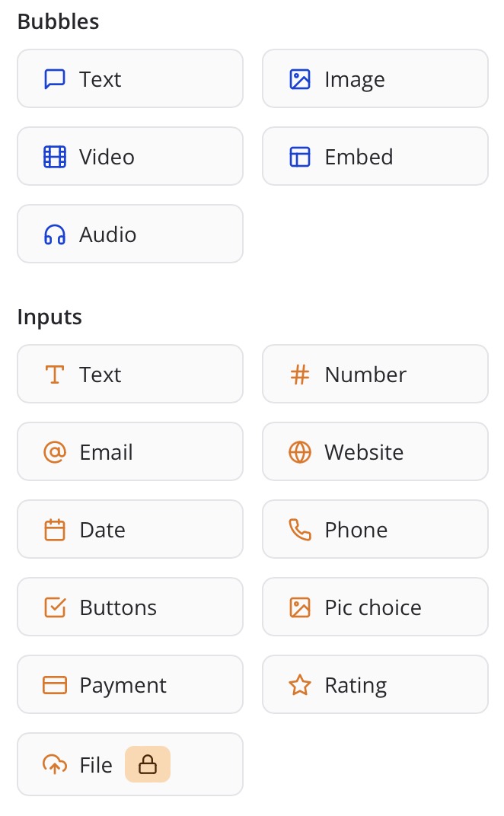Click the Audio bubble headphones icon
504x816 pixels.
tap(55, 234)
